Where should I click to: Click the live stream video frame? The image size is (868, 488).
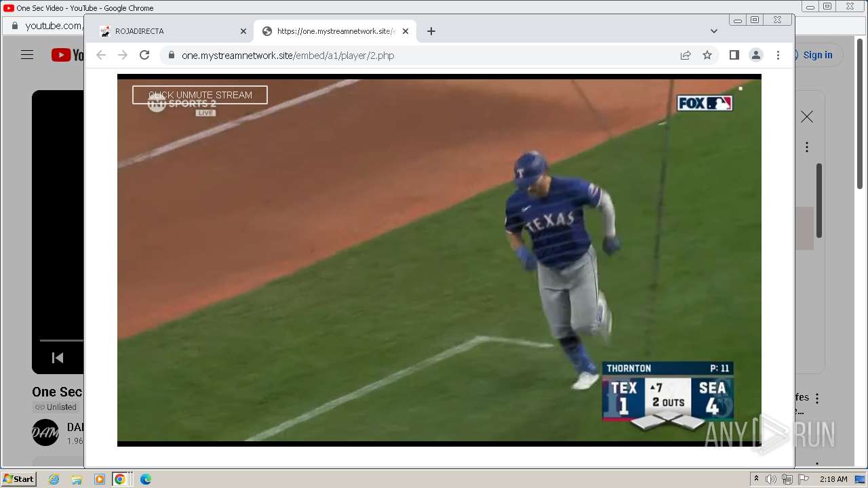coord(439,260)
